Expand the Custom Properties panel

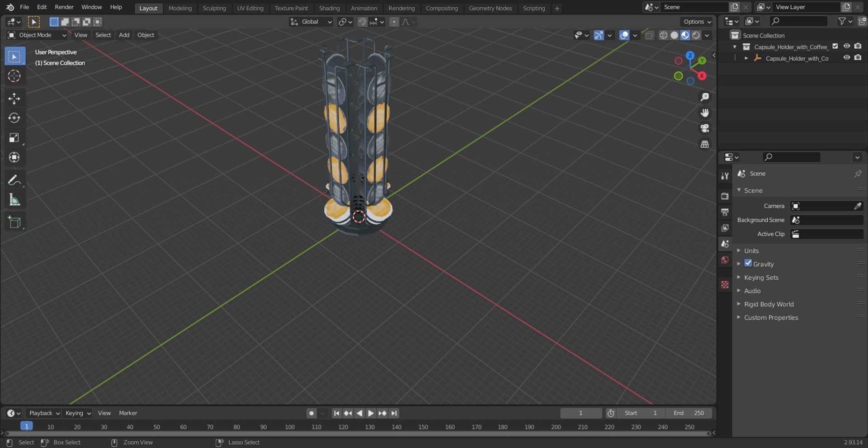click(x=771, y=318)
